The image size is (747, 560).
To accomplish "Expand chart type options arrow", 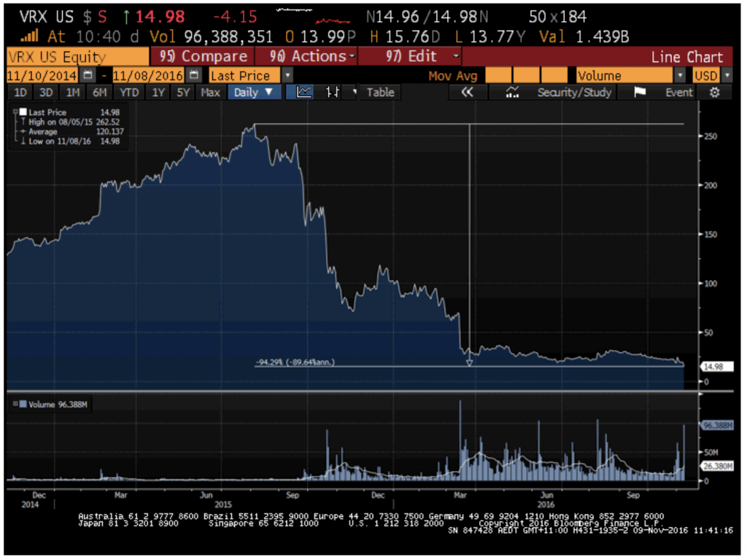I will [355, 92].
